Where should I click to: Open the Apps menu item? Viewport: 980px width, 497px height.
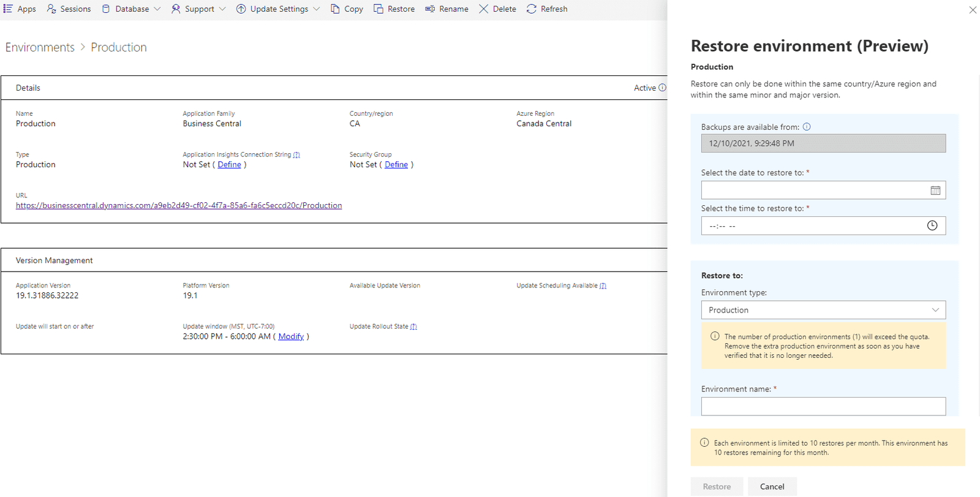point(20,9)
